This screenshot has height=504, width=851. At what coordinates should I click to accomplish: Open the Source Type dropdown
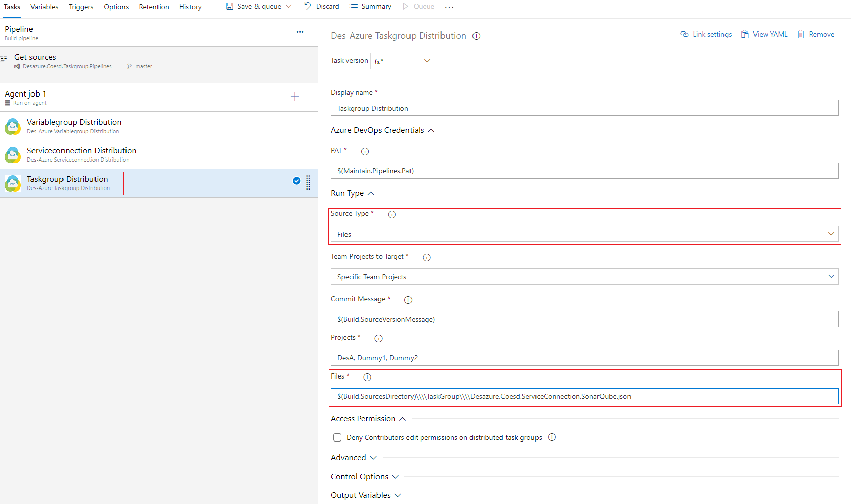(584, 234)
